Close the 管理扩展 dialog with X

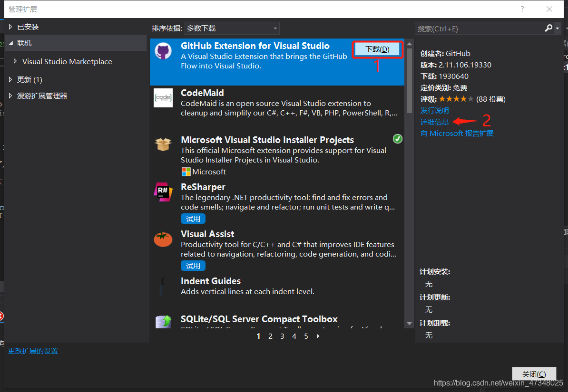tap(549, 9)
